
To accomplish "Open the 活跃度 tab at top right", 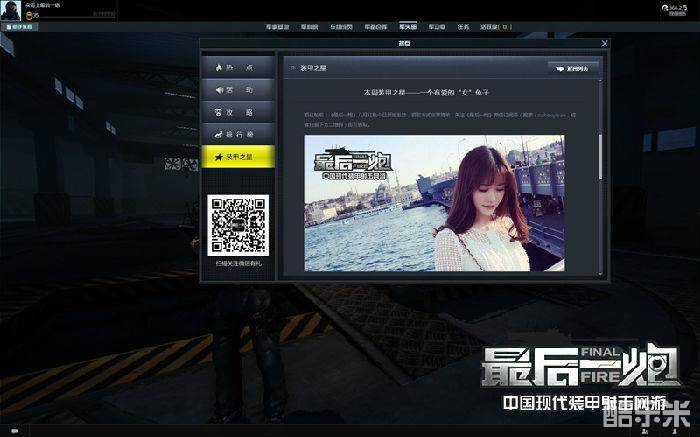I will pos(494,27).
